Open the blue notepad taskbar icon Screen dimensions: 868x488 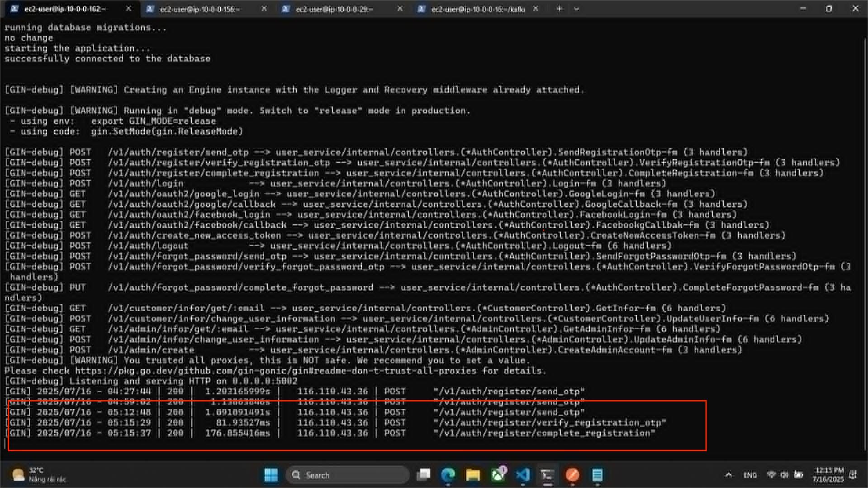coord(598,475)
